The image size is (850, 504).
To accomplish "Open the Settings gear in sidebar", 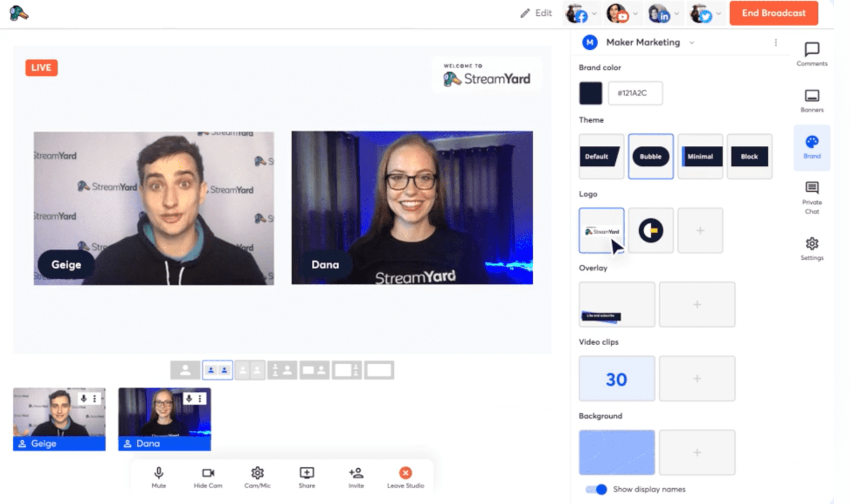I will [x=811, y=249].
